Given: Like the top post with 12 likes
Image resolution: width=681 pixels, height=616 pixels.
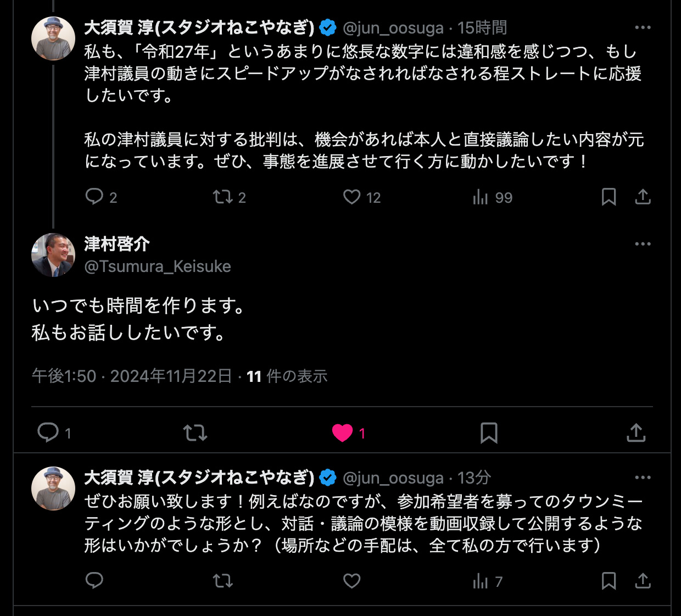Looking at the screenshot, I should pos(351,197).
